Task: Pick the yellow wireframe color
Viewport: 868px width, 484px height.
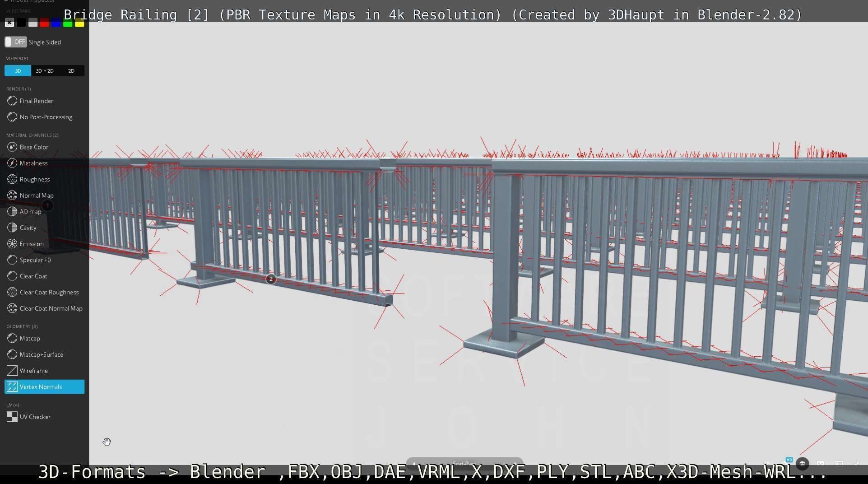Action: 79,23
